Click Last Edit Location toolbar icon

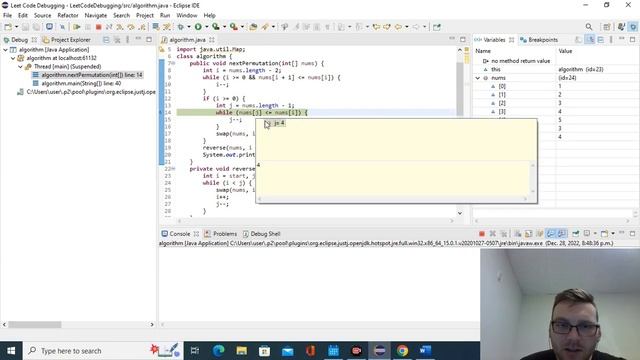coord(376,27)
